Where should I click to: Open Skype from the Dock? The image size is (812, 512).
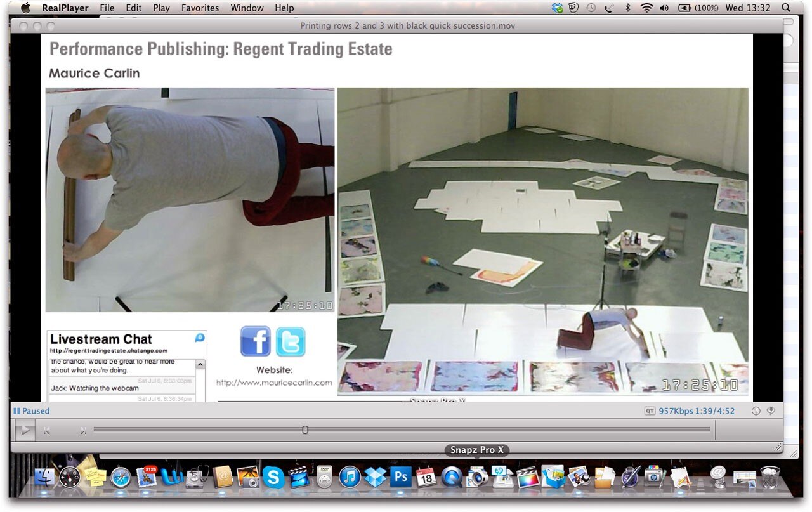pos(273,477)
